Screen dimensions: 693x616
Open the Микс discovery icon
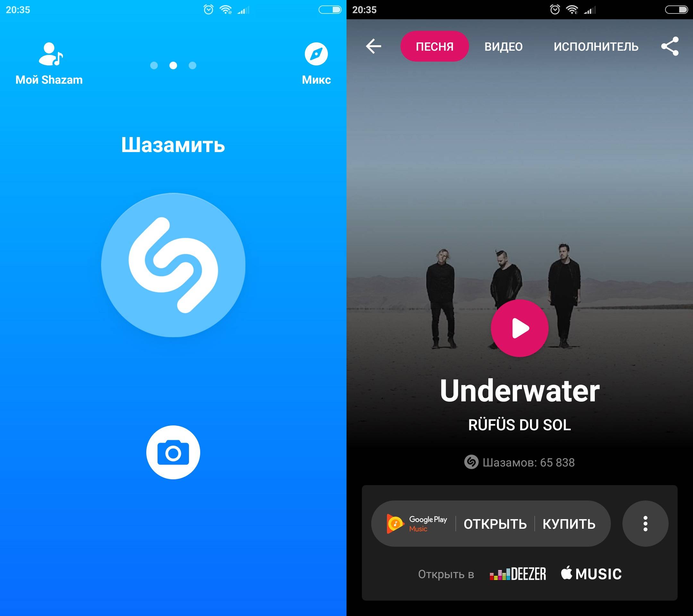[x=315, y=54]
